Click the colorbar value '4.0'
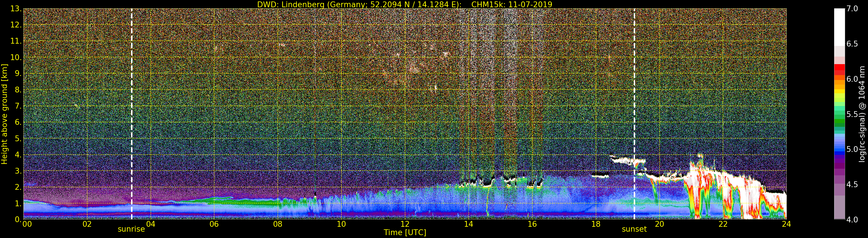Screen dimensions: 868x238 852,220
